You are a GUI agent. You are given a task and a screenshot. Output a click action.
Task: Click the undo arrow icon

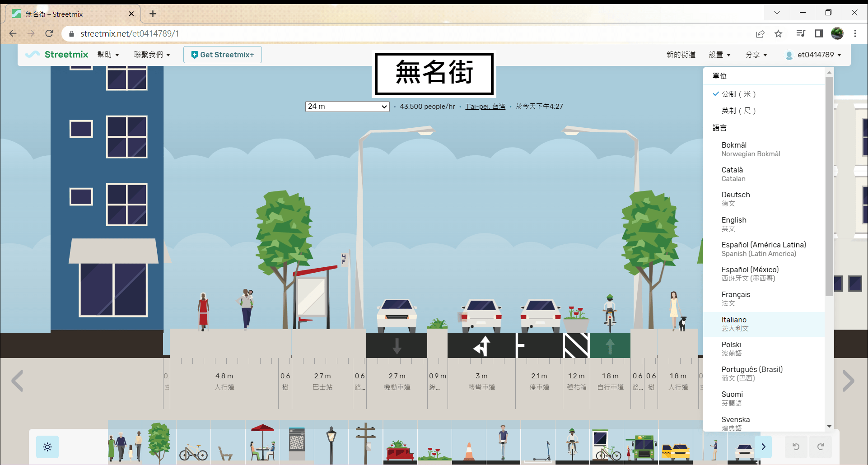[x=796, y=447]
